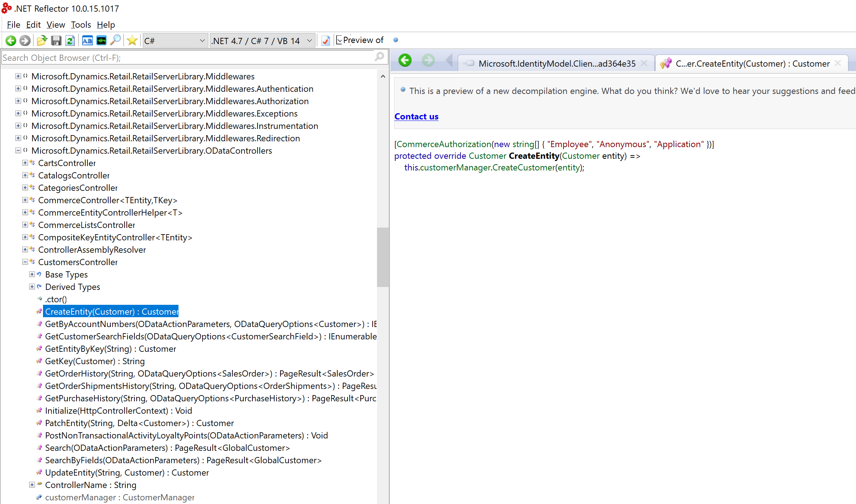Close the Microsoft.IdentityModel tab
The image size is (856, 504).
[644, 63]
